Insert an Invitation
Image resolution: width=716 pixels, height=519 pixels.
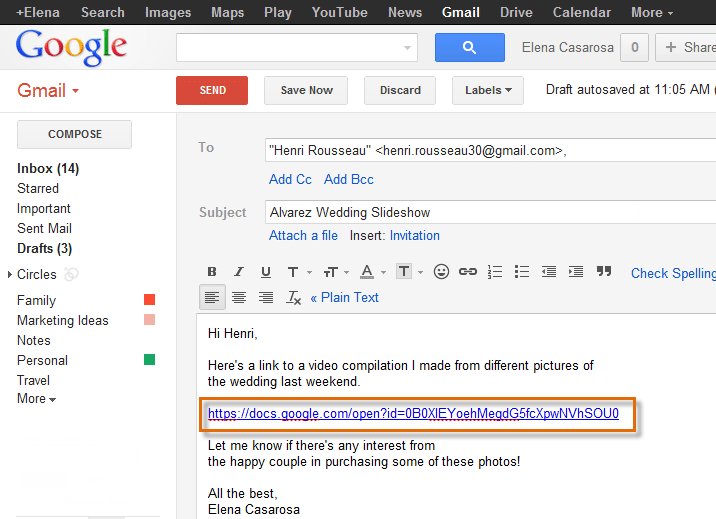[415, 236]
